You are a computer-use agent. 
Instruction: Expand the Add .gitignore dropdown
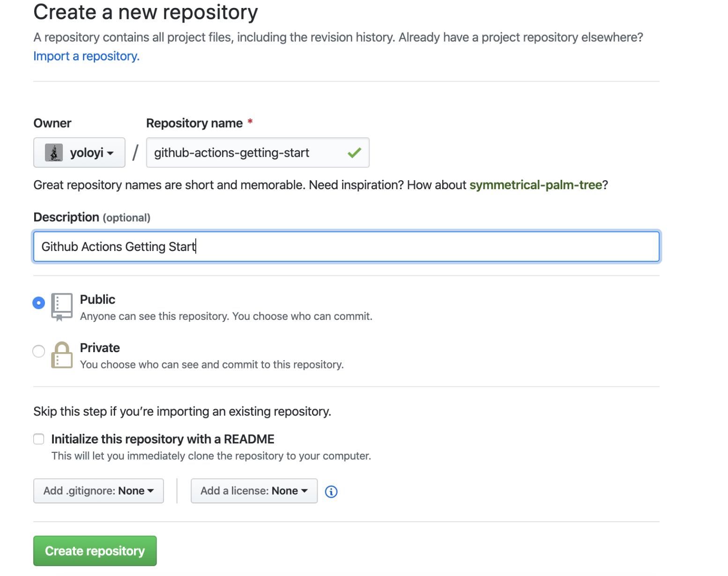98,491
